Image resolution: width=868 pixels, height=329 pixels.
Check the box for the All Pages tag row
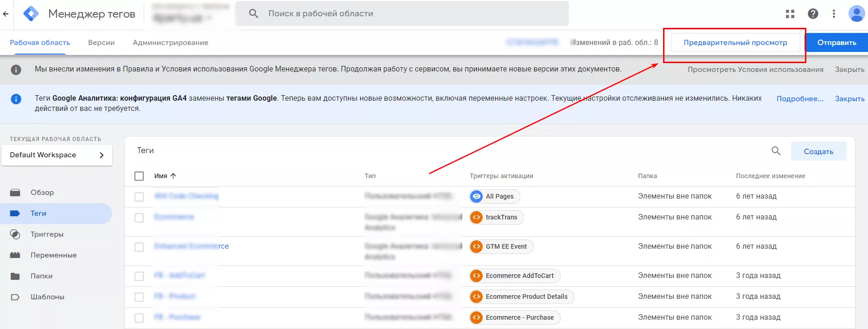(x=139, y=197)
